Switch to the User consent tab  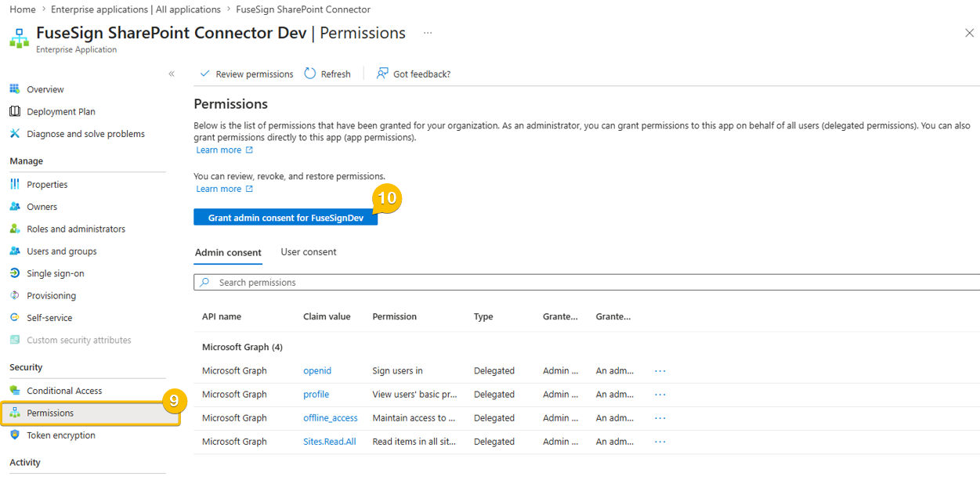(x=309, y=252)
